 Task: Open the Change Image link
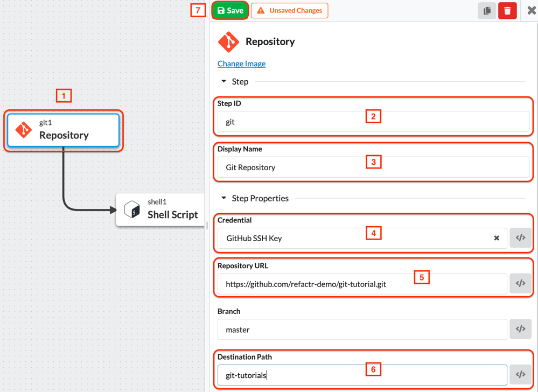coord(241,64)
